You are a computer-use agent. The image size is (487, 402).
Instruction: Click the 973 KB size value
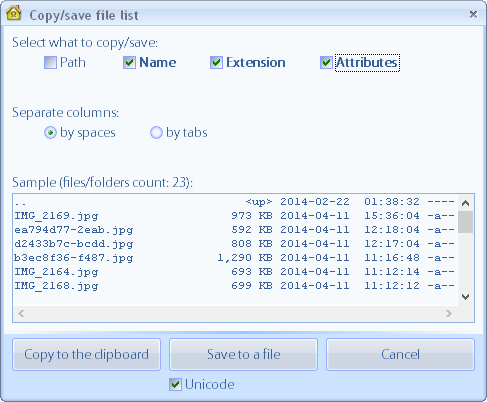click(x=252, y=216)
